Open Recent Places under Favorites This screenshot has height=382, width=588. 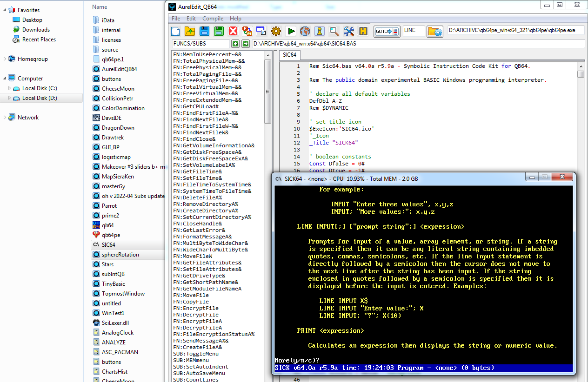point(39,40)
